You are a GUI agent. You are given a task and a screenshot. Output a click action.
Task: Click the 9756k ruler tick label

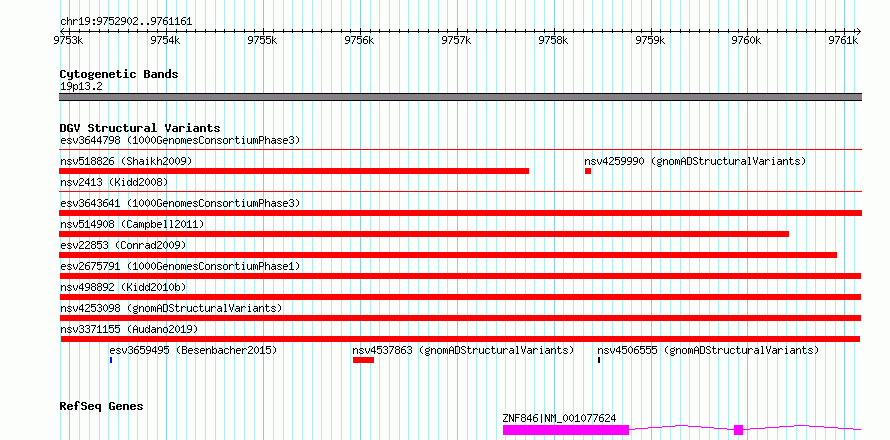[359, 40]
